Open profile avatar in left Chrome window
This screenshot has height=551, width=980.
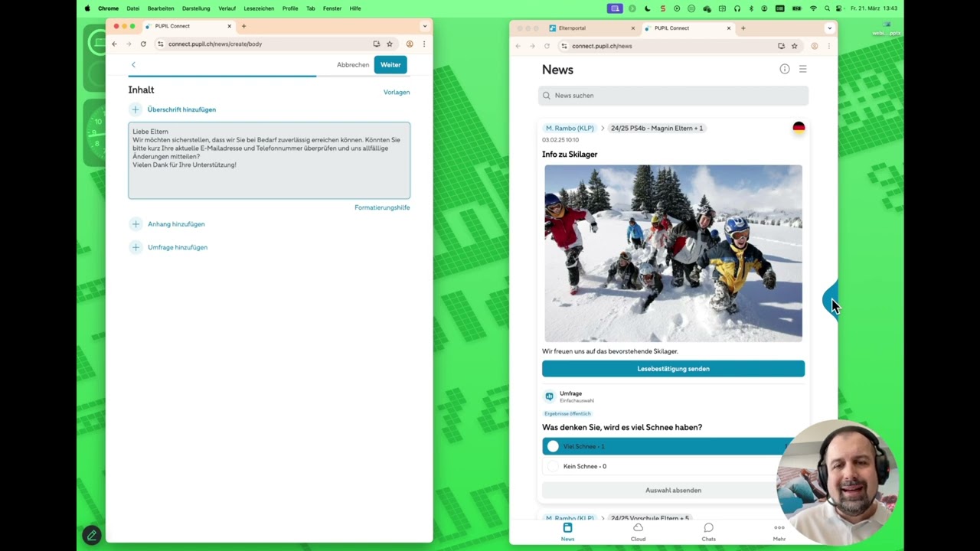[410, 44]
